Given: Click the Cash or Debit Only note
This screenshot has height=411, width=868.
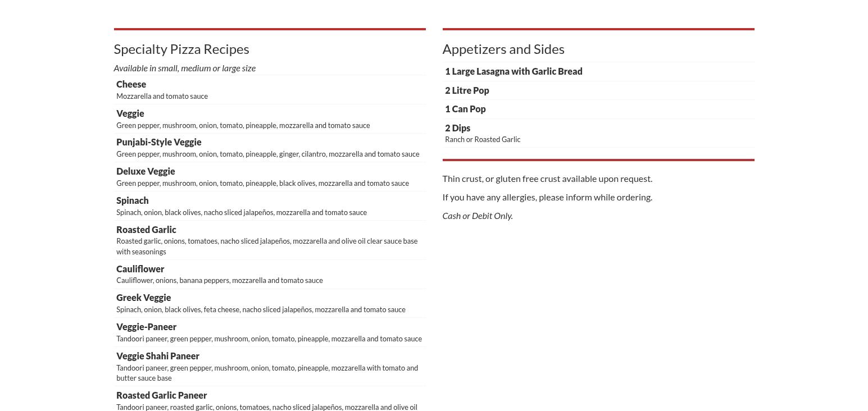Looking at the screenshot, I should click(477, 216).
